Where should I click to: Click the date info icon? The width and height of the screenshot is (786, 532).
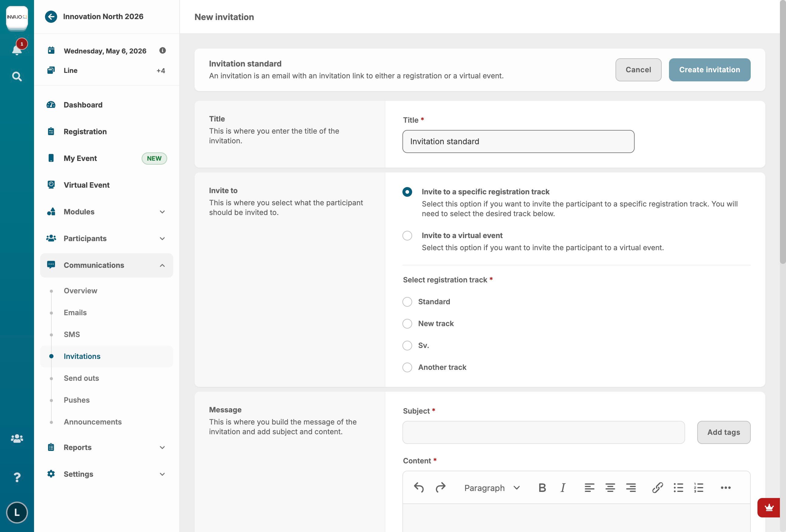click(x=162, y=50)
